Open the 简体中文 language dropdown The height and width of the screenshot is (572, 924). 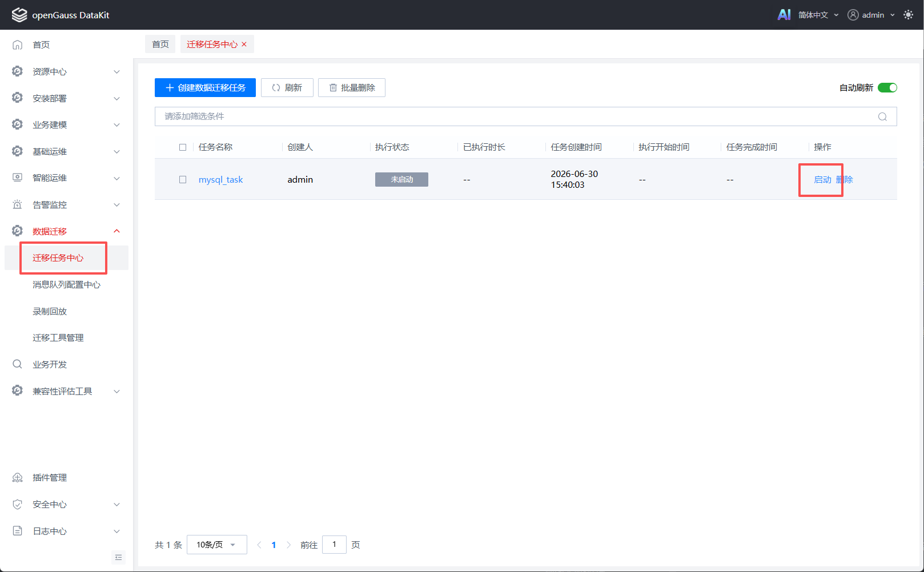(x=818, y=15)
